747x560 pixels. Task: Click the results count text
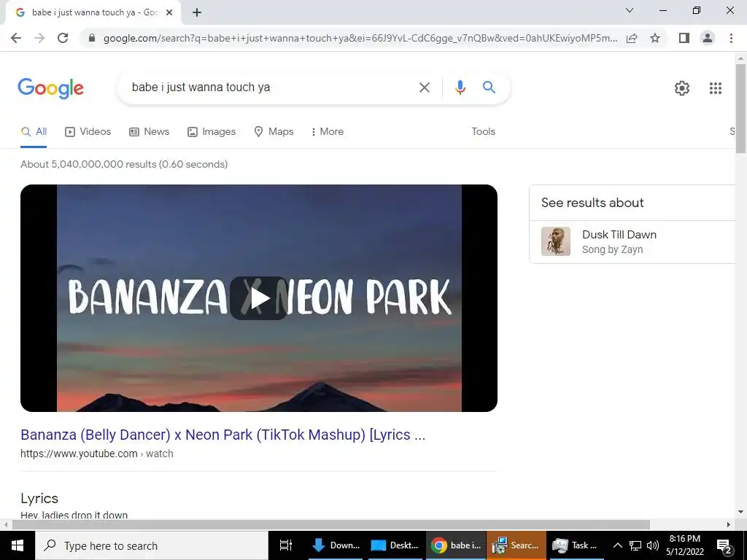click(124, 164)
